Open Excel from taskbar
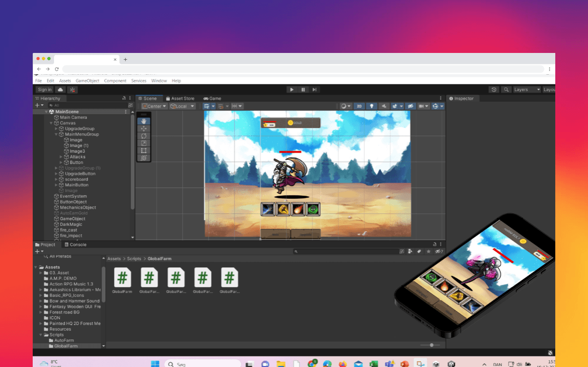The height and width of the screenshot is (367, 588). click(x=374, y=363)
